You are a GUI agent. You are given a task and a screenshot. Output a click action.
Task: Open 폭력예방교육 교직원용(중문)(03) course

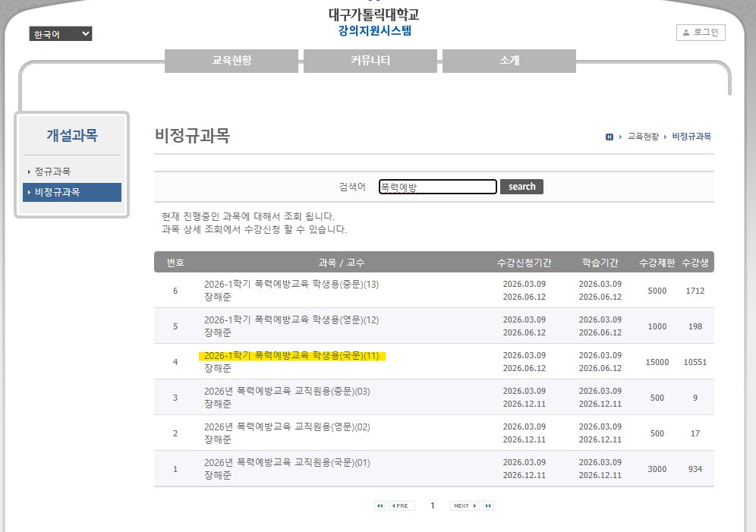tap(287, 392)
